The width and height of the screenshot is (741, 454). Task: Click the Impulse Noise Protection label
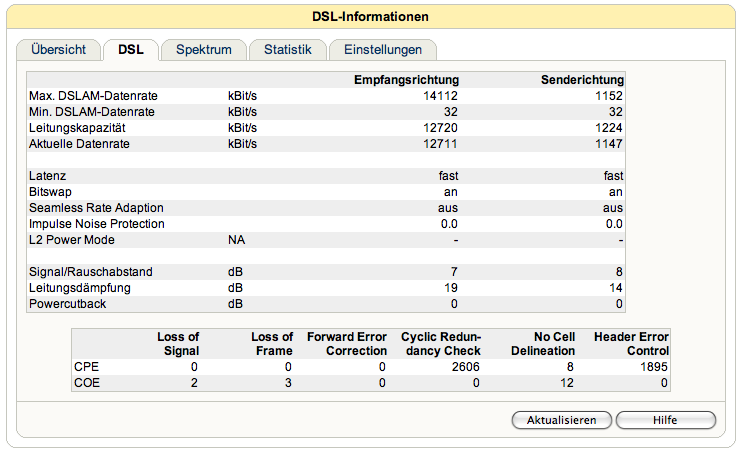[96, 224]
